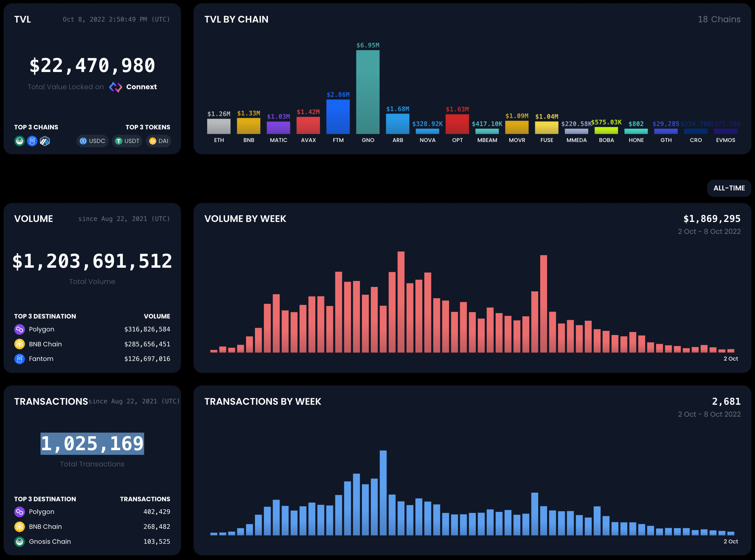This screenshot has height=560, width=755.
Task: Click the DAI token chip
Action: (158, 141)
